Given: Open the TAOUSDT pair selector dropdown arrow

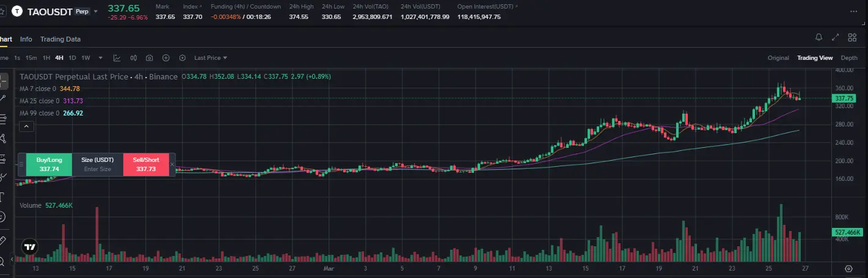Looking at the screenshot, I should click(x=96, y=12).
